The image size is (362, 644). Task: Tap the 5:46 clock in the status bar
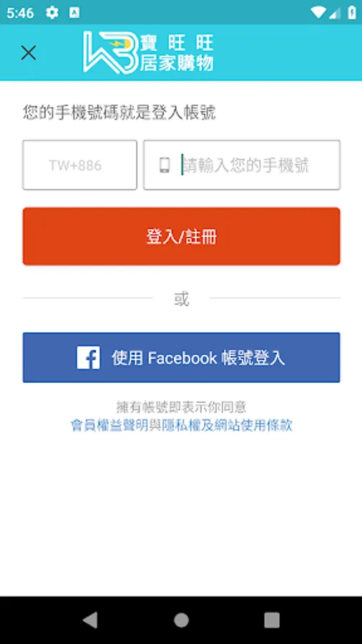tap(20, 13)
